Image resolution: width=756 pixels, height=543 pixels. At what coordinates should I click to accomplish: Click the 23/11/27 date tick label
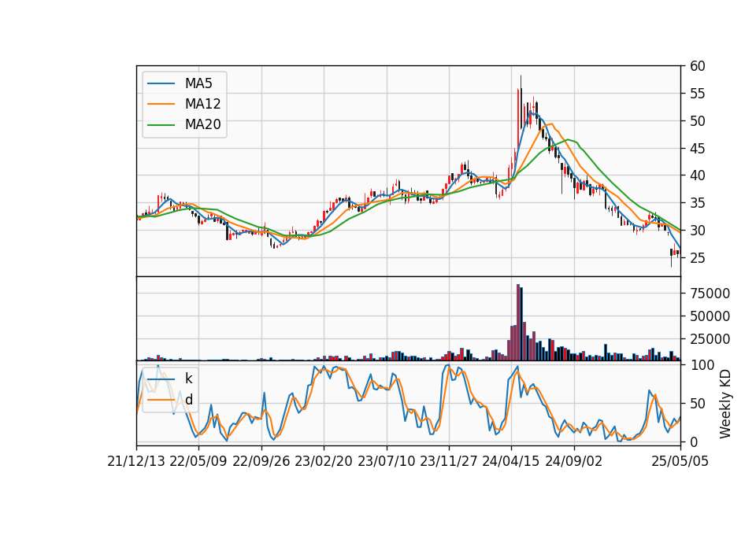[x=448, y=462]
